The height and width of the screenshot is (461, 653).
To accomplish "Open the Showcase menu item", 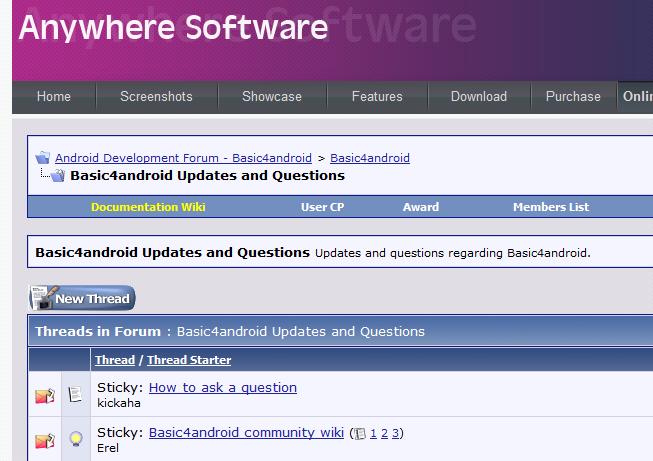I will [272, 97].
